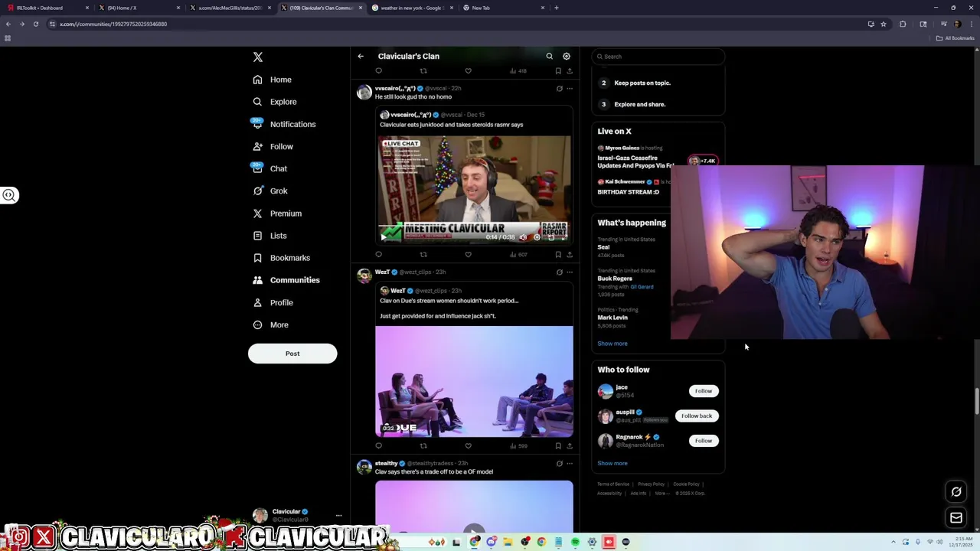Open video settings on Meeting Clavicular video
Screen dimensions: 980x551
[x=537, y=237]
